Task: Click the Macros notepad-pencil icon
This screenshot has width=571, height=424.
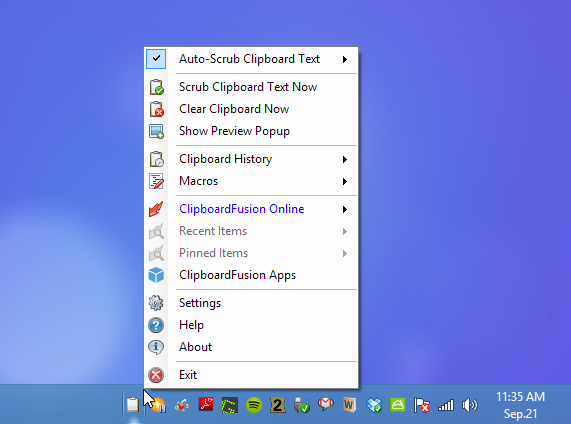Action: point(157,181)
